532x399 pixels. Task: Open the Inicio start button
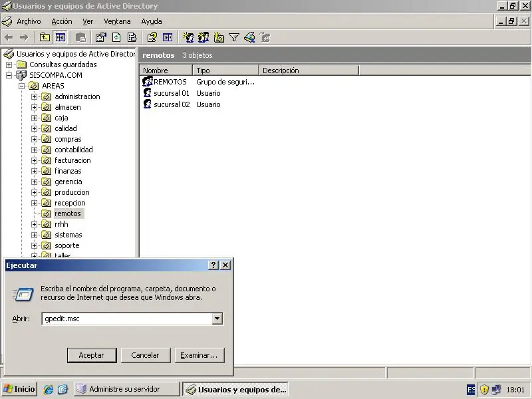click(x=19, y=389)
